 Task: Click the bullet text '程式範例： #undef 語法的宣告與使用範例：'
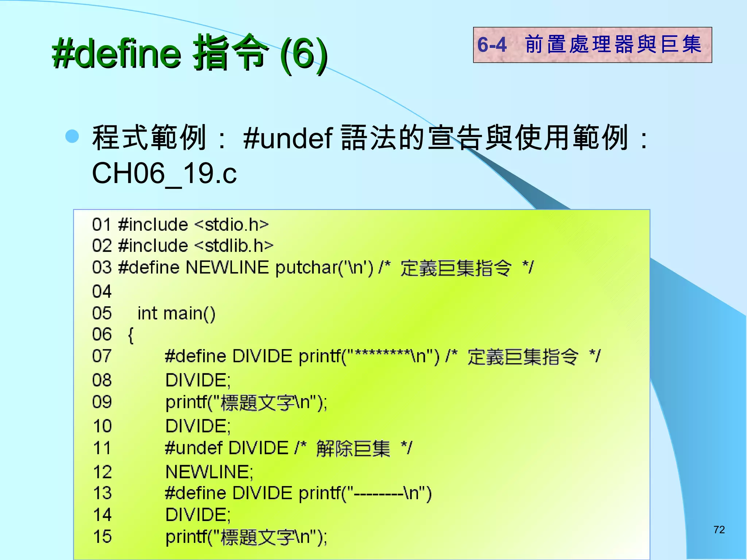tap(371, 138)
